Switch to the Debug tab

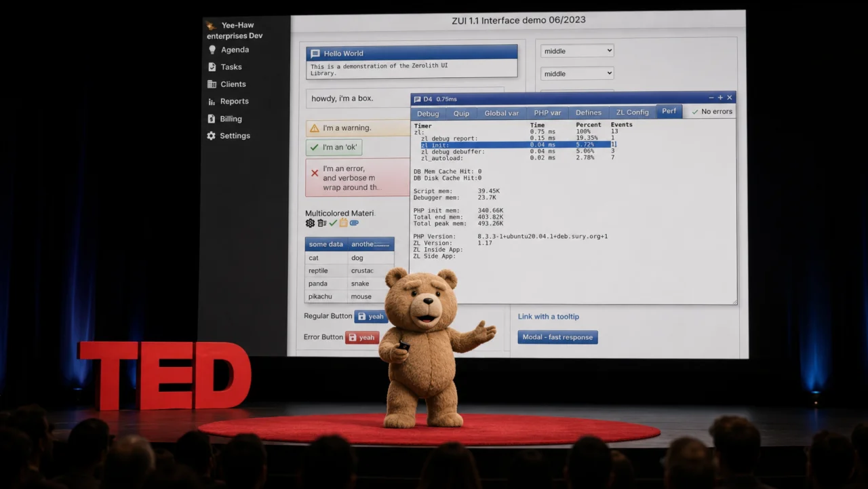(428, 113)
